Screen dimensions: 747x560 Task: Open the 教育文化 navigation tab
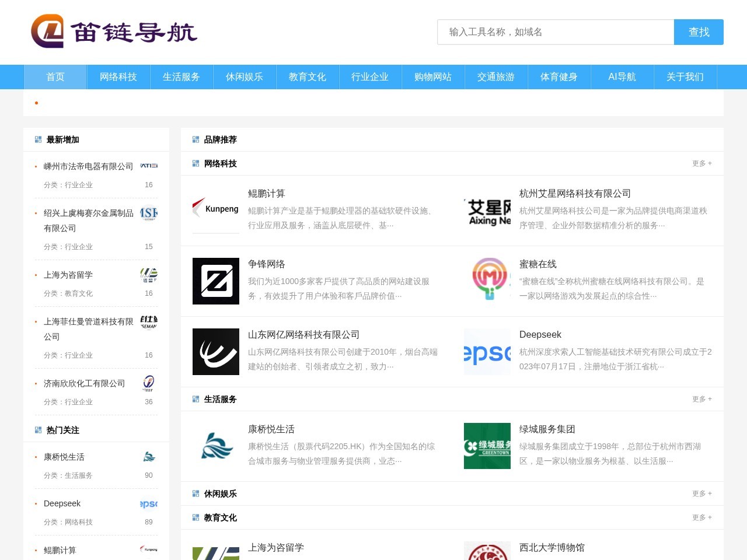(x=308, y=77)
